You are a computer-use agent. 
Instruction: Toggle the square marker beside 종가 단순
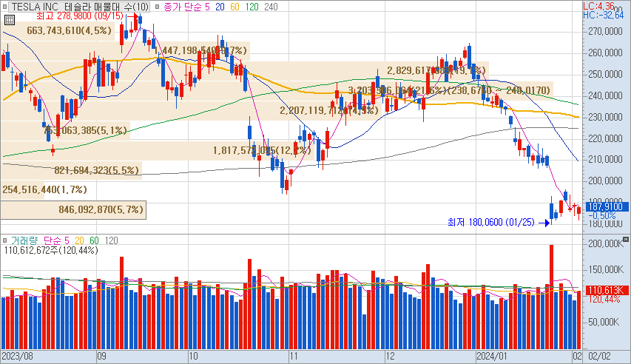pyautogui.click(x=157, y=7)
